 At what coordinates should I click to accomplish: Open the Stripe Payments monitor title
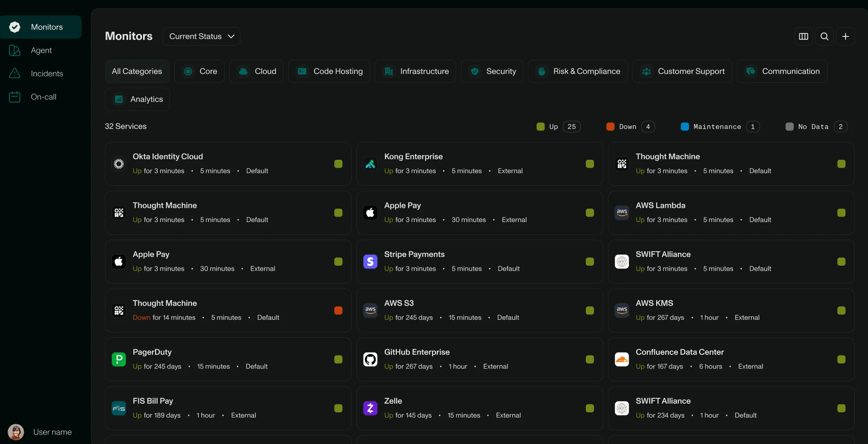coord(414,254)
